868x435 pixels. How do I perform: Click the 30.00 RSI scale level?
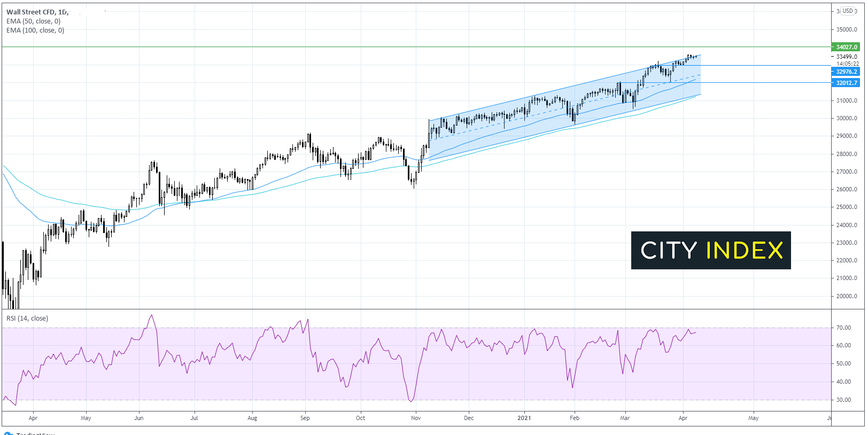843,400
